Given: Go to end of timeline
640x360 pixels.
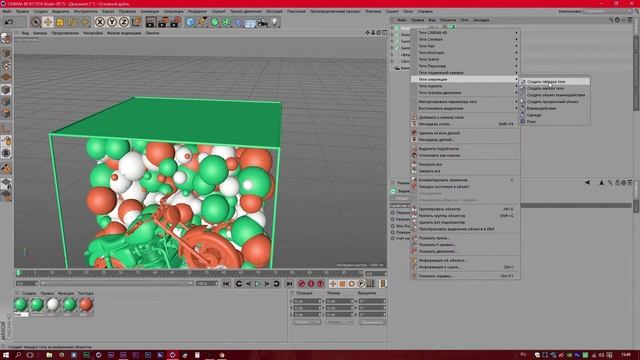Looking at the screenshot, I should click(x=289, y=284).
